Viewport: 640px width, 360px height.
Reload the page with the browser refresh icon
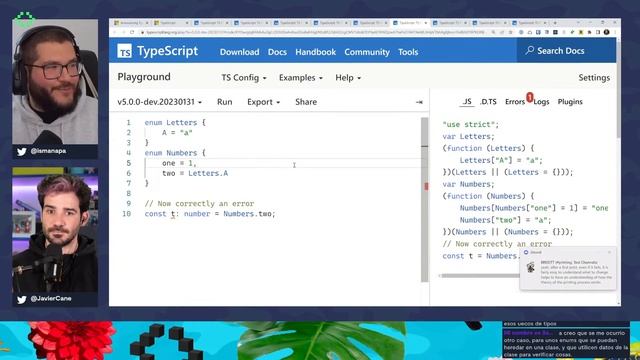click(132, 32)
